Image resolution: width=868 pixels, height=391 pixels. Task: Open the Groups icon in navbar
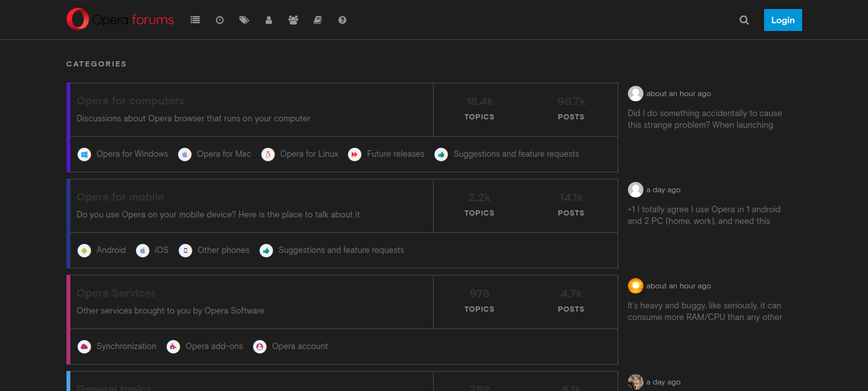293,20
